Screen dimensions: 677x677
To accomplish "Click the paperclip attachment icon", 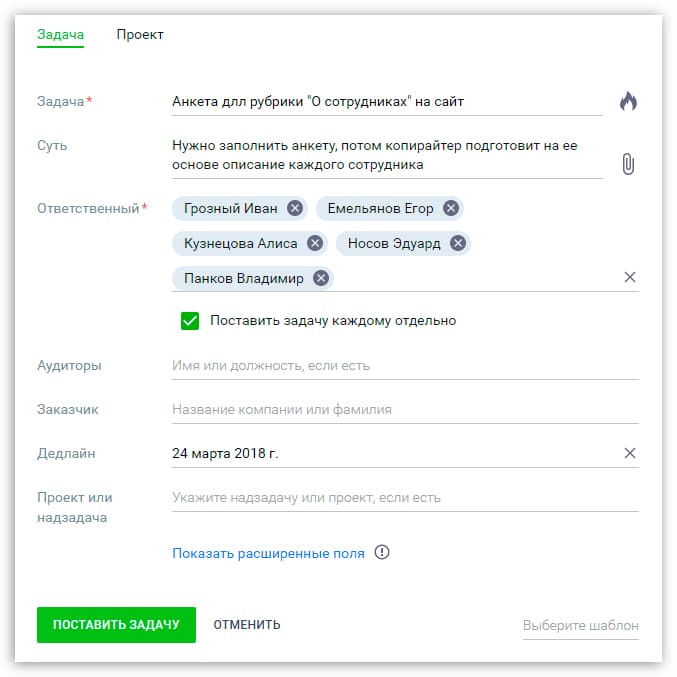I will coord(628,164).
